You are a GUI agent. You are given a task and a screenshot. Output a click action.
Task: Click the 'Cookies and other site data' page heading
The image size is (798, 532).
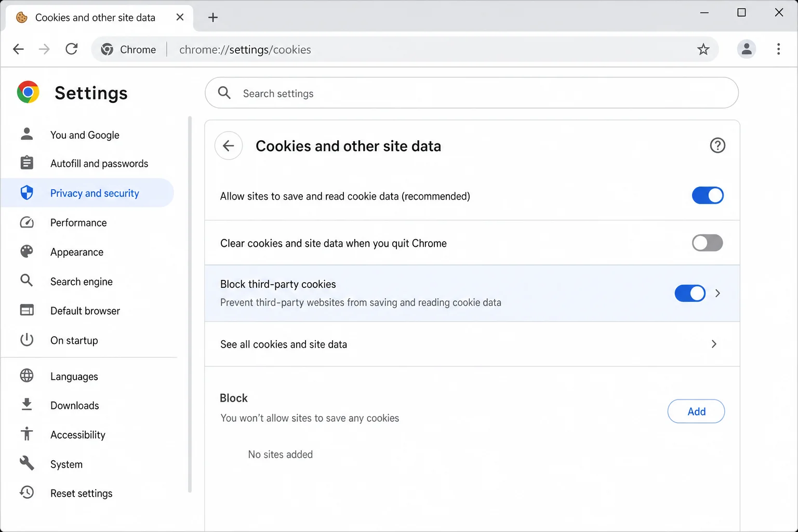tap(348, 146)
